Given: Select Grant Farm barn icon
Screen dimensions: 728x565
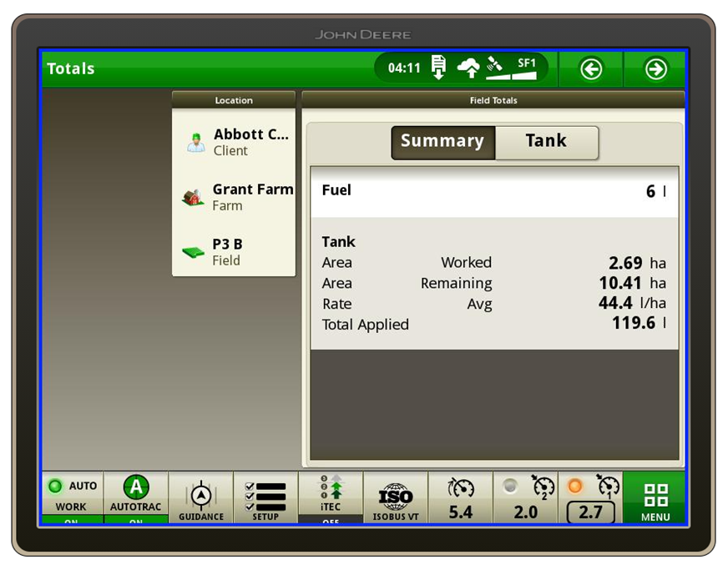Looking at the screenshot, I should [193, 197].
